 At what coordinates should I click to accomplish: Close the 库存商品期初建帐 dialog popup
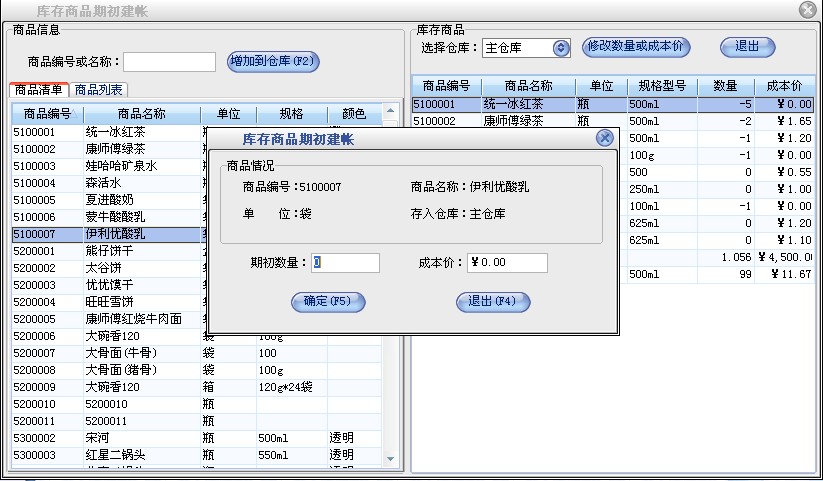tap(604, 138)
